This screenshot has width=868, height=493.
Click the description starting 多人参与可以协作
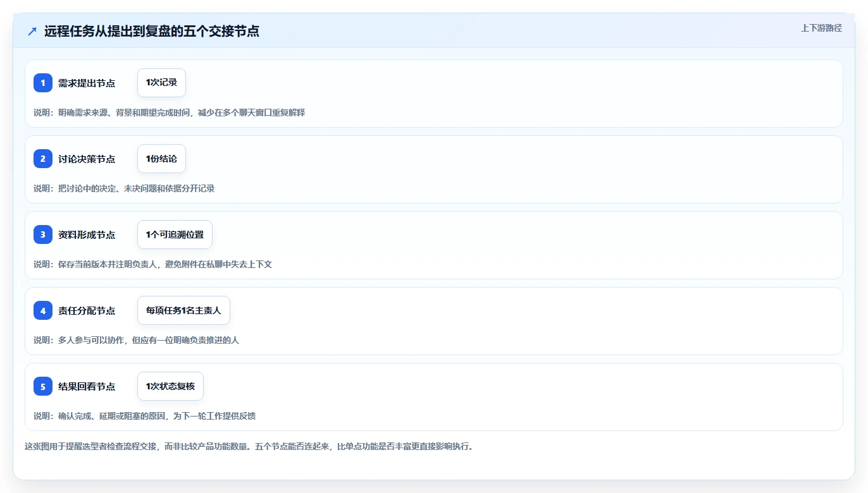pyautogui.click(x=136, y=340)
